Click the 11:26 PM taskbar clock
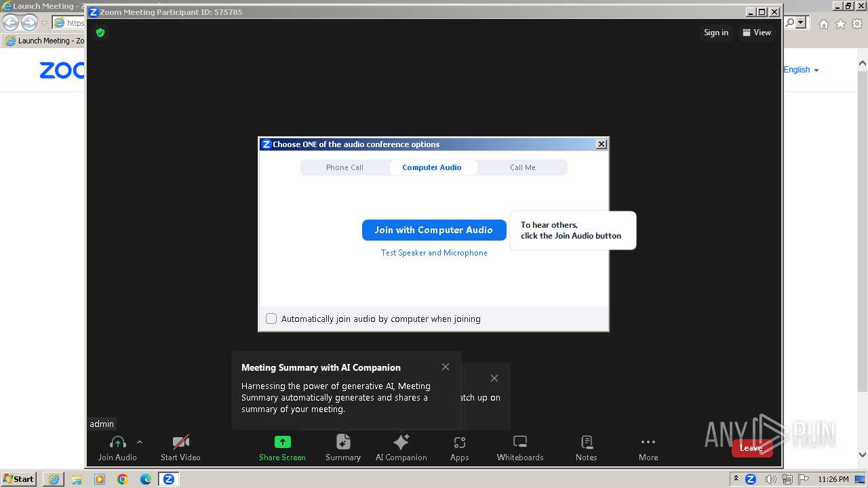This screenshot has width=868, height=488. (x=833, y=479)
